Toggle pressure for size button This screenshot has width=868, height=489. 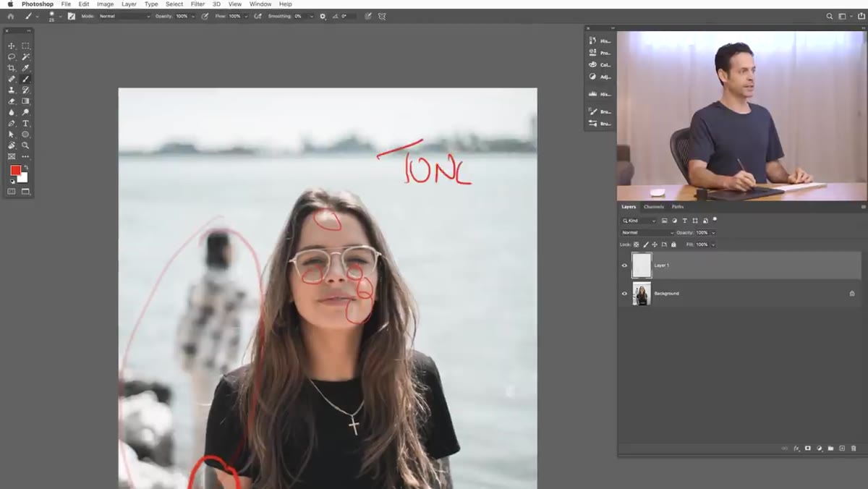[368, 16]
